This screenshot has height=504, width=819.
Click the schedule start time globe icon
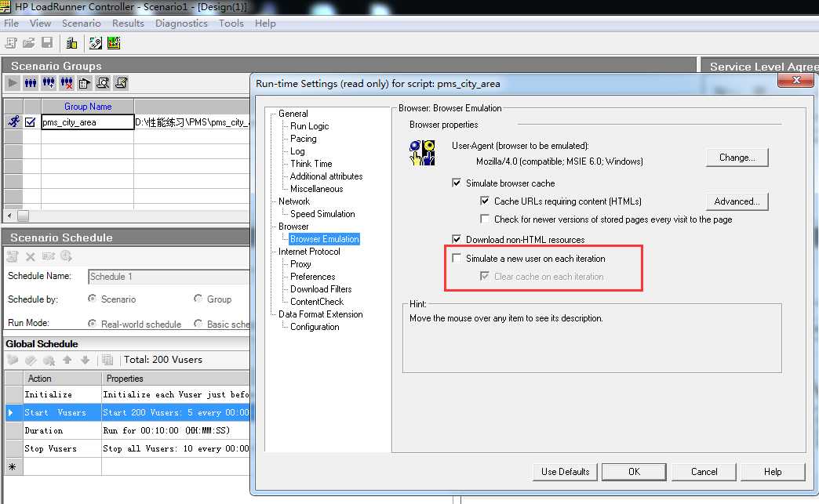67,256
